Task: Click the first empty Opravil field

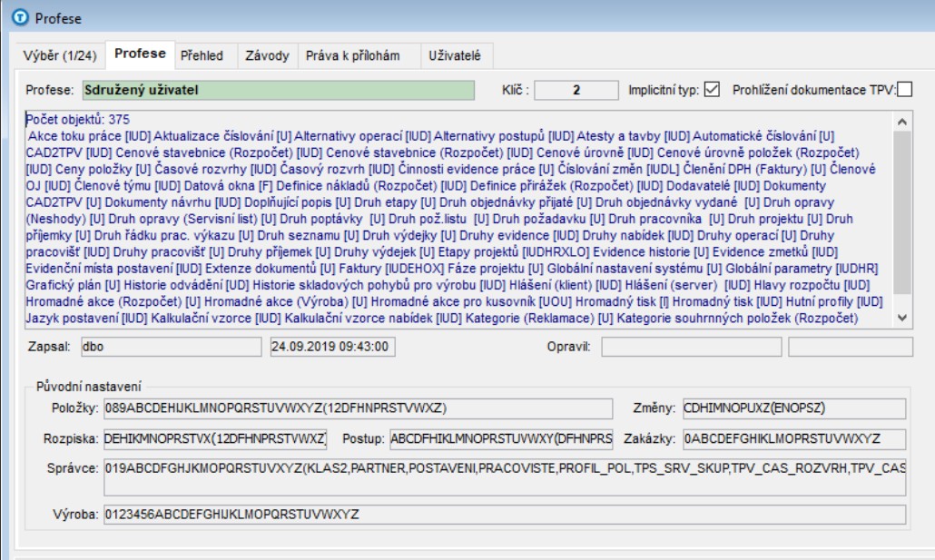Action: point(691,347)
